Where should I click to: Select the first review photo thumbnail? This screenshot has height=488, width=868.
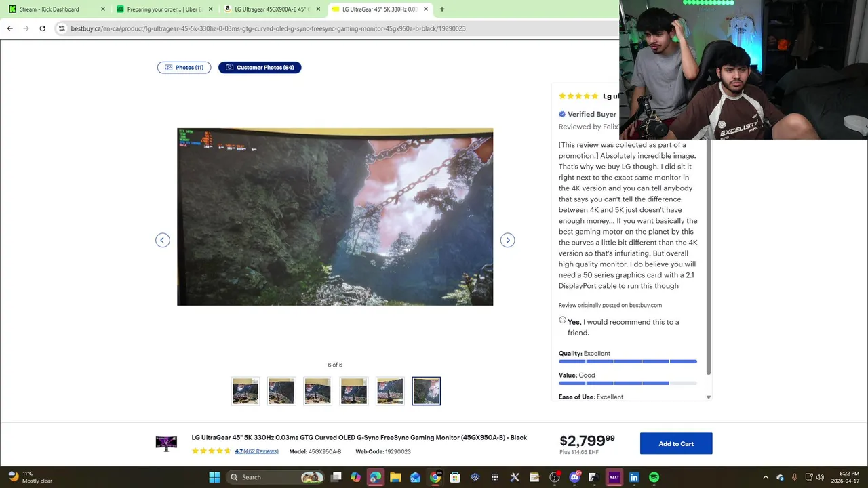[x=245, y=391]
